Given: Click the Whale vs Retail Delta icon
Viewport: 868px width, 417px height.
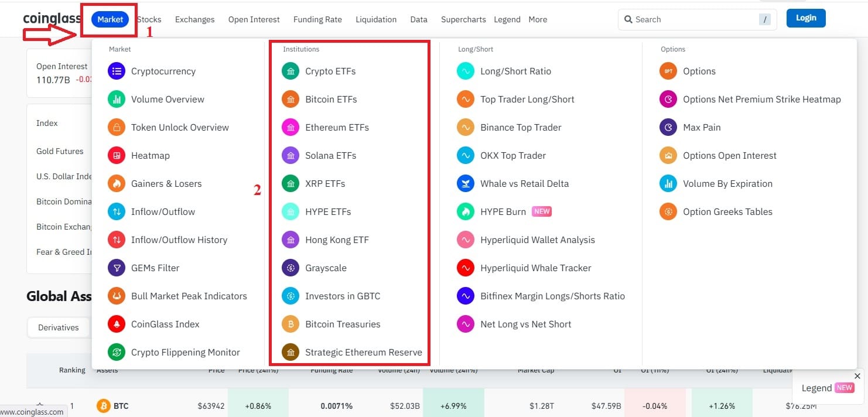Looking at the screenshot, I should 466,184.
